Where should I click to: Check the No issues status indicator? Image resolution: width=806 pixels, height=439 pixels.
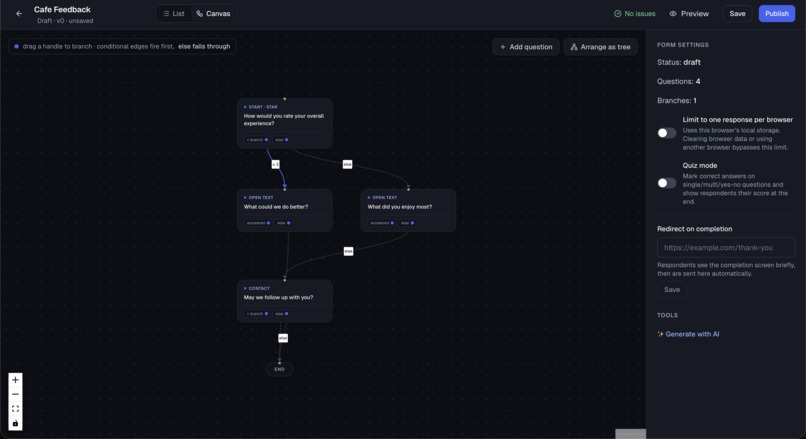pos(634,14)
